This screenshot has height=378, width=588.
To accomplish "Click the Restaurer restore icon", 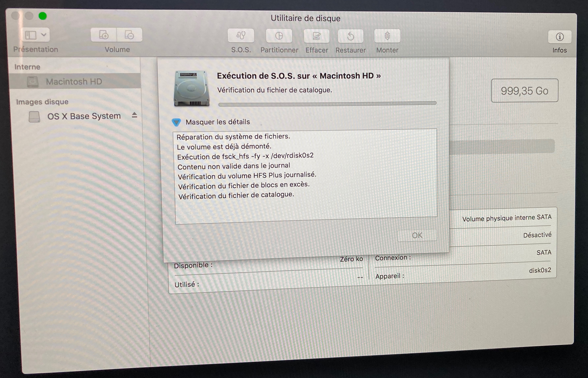I will [351, 36].
